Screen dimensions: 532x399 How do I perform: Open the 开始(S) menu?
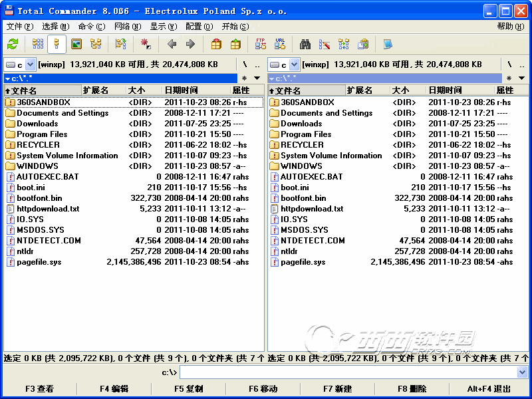[235, 27]
